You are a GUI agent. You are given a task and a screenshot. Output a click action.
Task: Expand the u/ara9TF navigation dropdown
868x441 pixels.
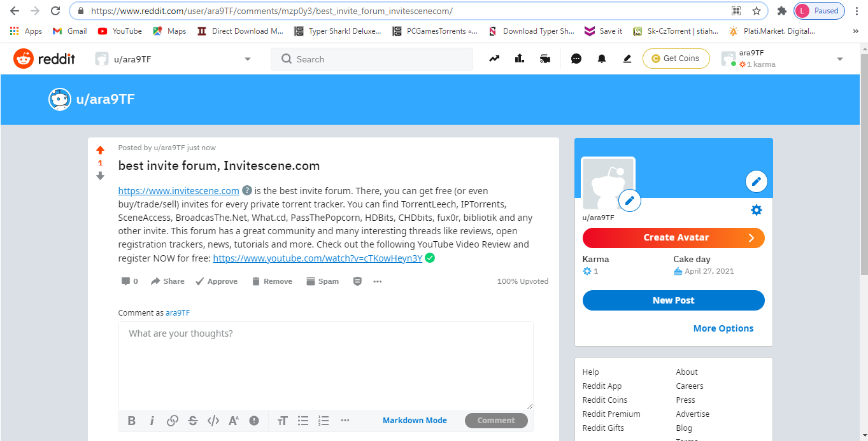click(x=248, y=59)
